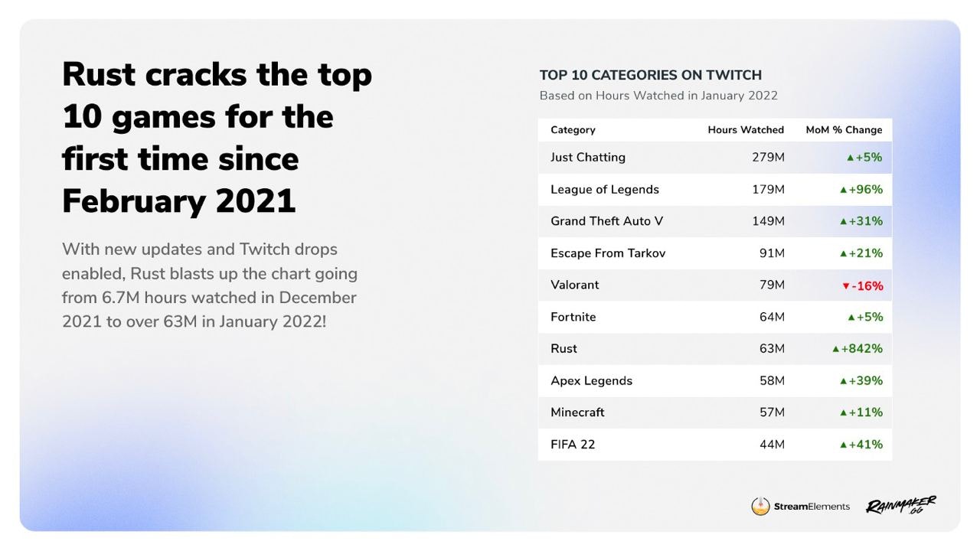
Task: Click the Category column header
Action: [573, 130]
